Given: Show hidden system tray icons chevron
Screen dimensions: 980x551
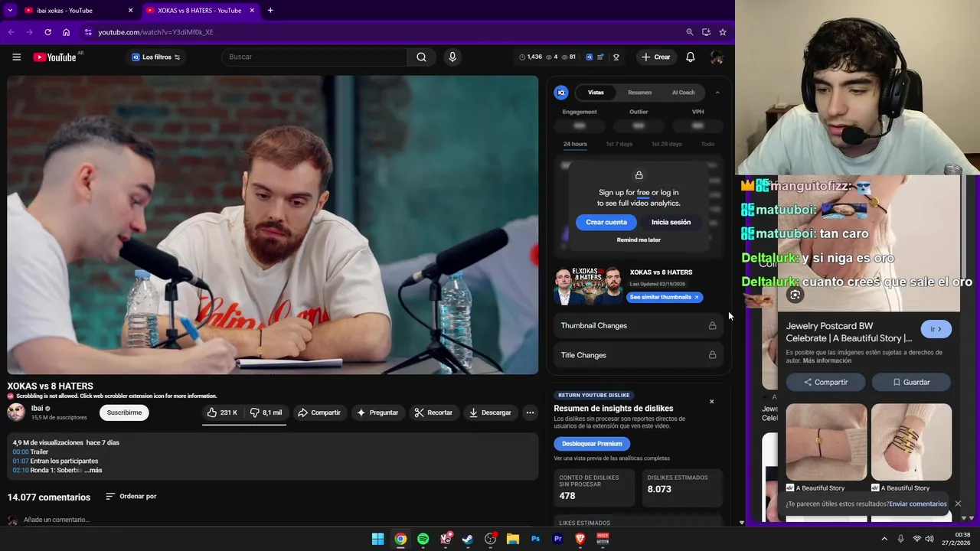Looking at the screenshot, I should pyautogui.click(x=884, y=539).
